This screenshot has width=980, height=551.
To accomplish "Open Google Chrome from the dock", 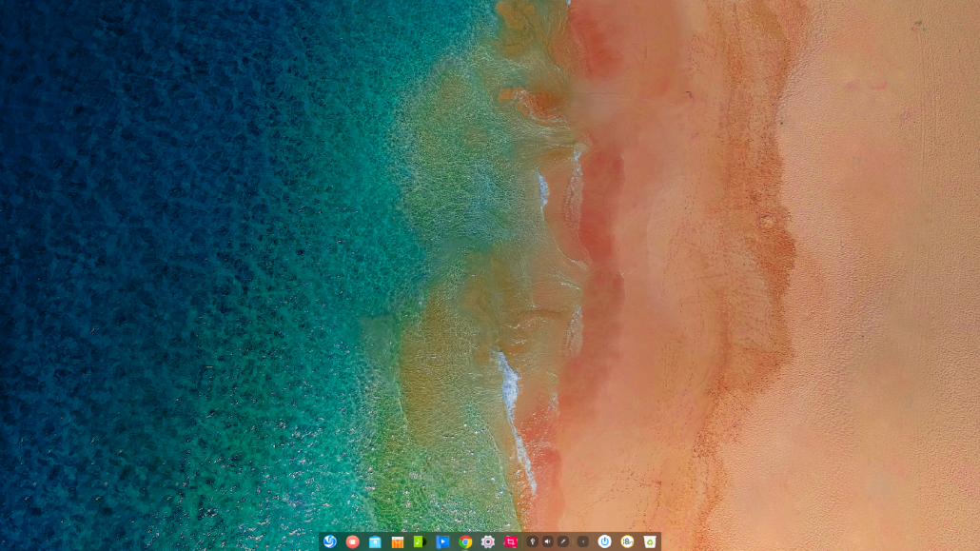I will [465, 541].
